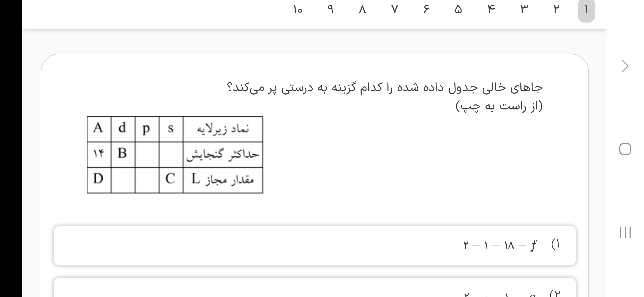644x297 pixels.
Task: Jump to question number 10
Action: pos(298,10)
